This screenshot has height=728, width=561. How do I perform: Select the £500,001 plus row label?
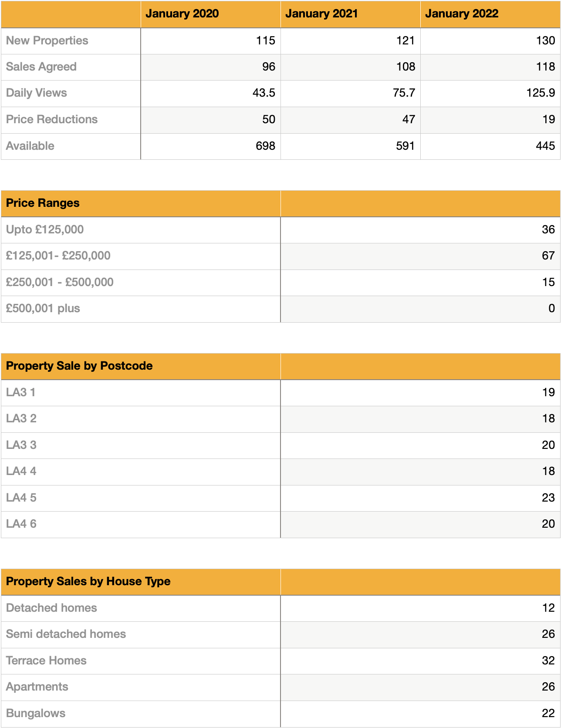coord(43,308)
